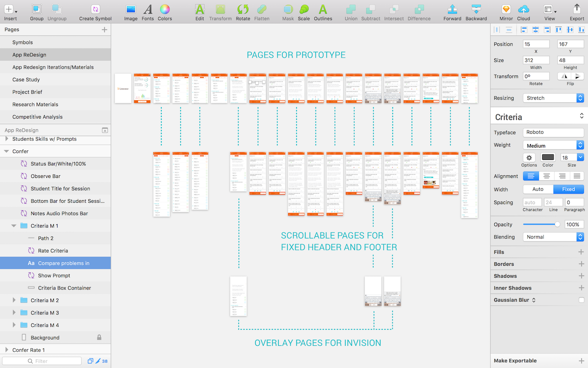Adjust the Opacity slider
This screenshot has height=368, width=588.
[541, 225]
